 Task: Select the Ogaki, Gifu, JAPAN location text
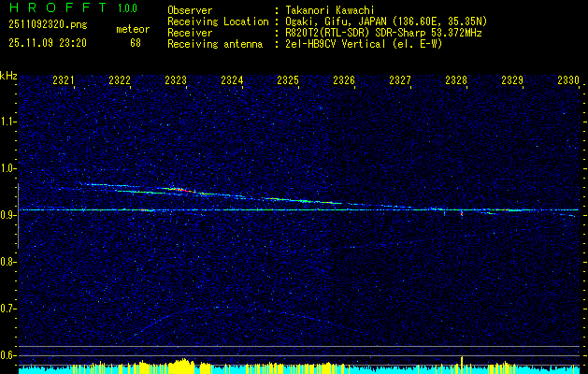click(x=386, y=22)
